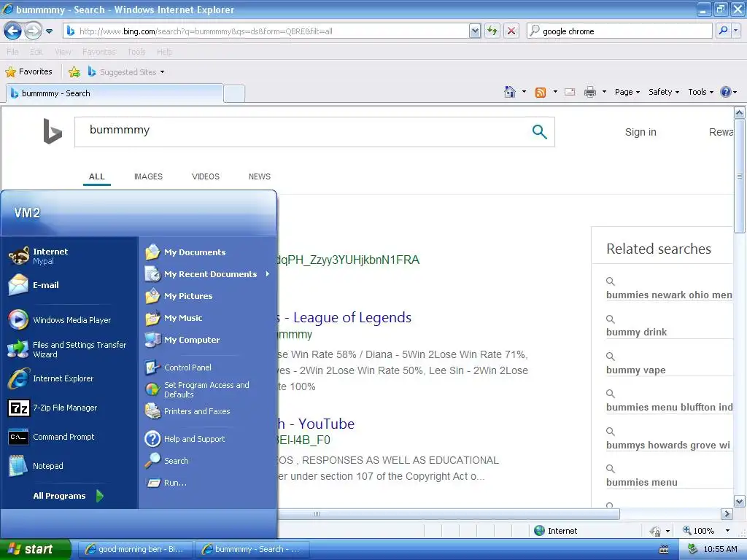Go back with the IE back arrow
The image size is (747, 560).
[13, 31]
